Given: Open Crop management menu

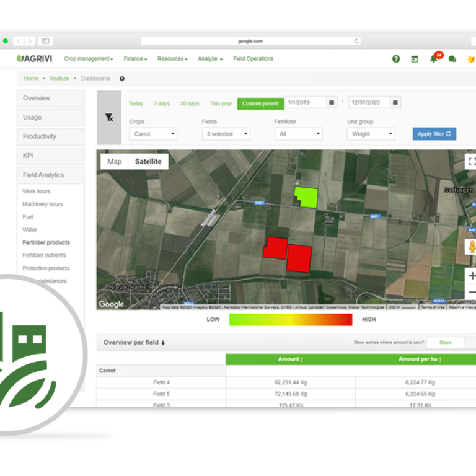Looking at the screenshot, I should [89, 59].
